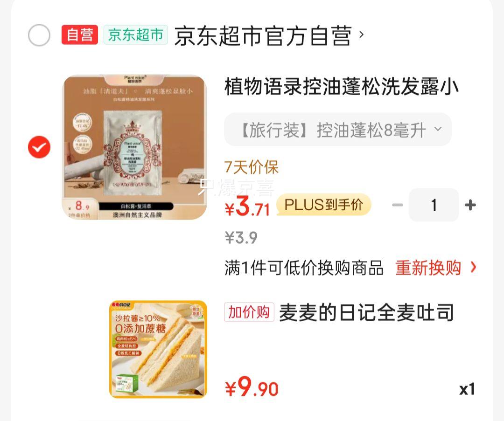
Task: Click the arrow next to store name
Action: pos(362,35)
